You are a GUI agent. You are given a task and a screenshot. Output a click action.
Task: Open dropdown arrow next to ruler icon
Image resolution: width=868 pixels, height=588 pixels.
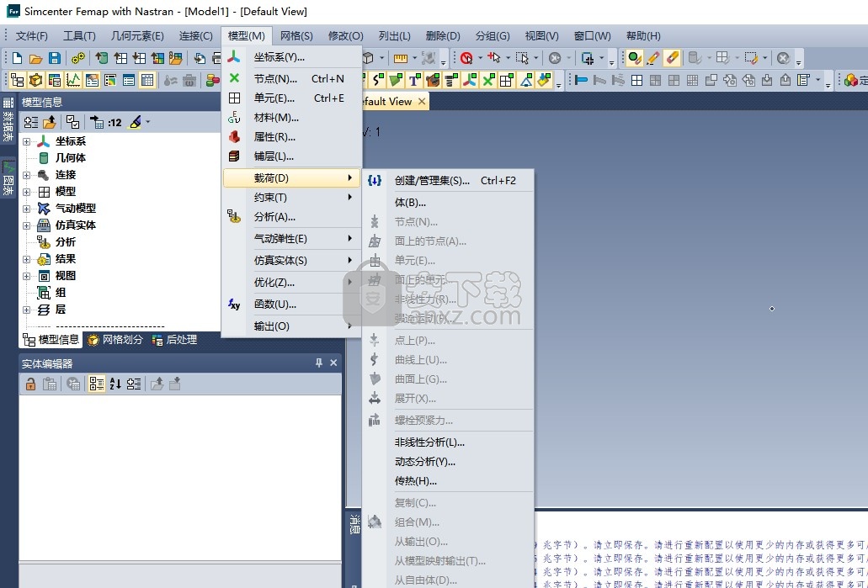[414, 58]
